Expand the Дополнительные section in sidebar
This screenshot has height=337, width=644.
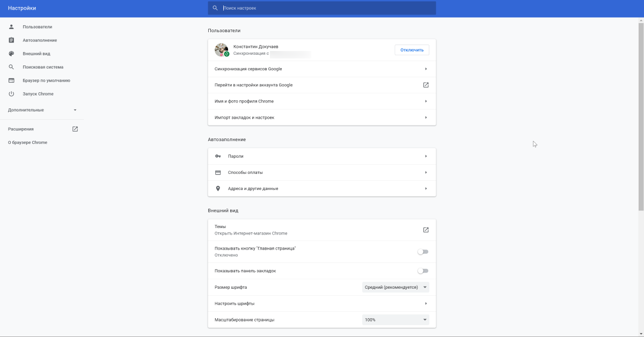[x=42, y=110]
